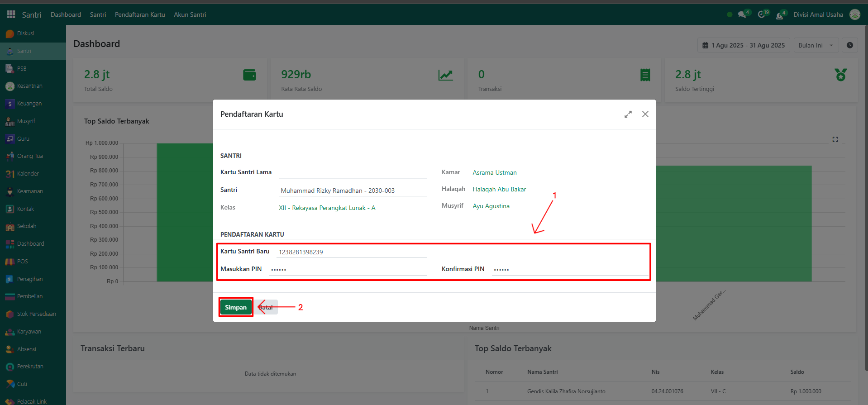Expand the Pendaftaran Kartu dialog to fullscreen
The image size is (868, 405).
[628, 114]
